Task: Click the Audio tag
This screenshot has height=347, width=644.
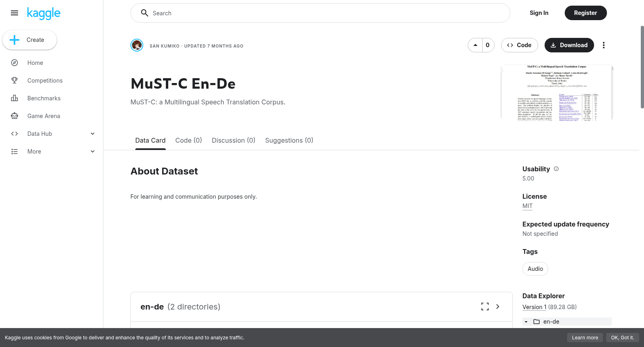Action: point(535,269)
